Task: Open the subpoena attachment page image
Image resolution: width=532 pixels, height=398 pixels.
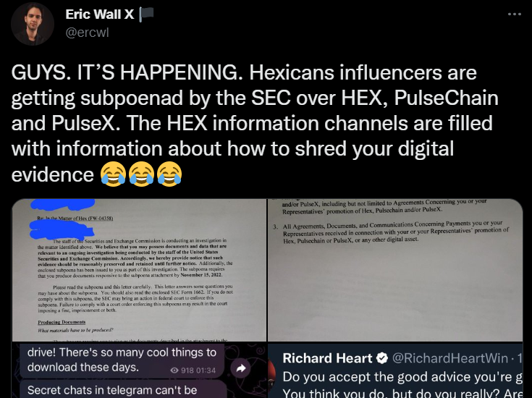Action: pos(395,270)
